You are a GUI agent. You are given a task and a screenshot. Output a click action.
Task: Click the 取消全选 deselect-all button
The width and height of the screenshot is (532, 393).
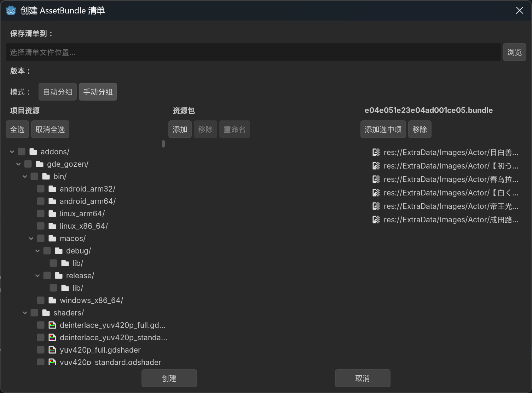50,130
